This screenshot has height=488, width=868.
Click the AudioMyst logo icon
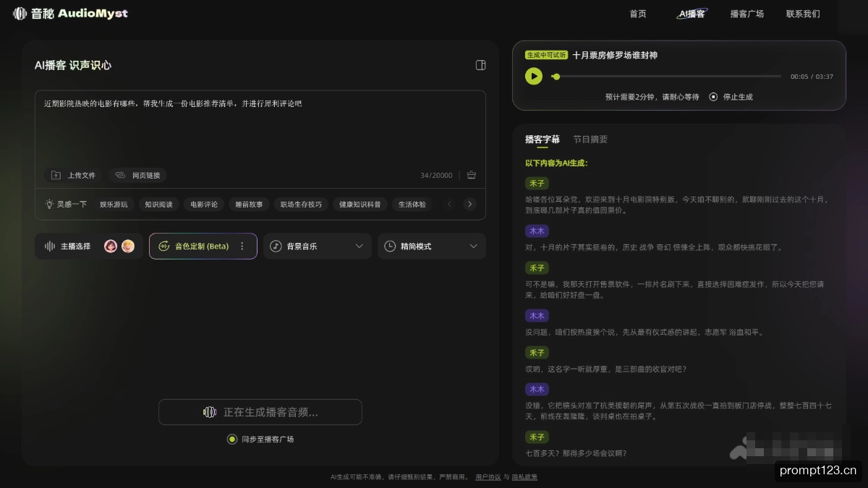(20, 14)
